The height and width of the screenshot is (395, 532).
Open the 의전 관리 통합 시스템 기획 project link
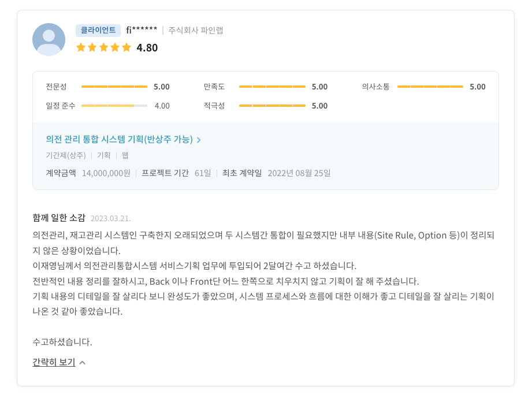pyautogui.click(x=119, y=139)
